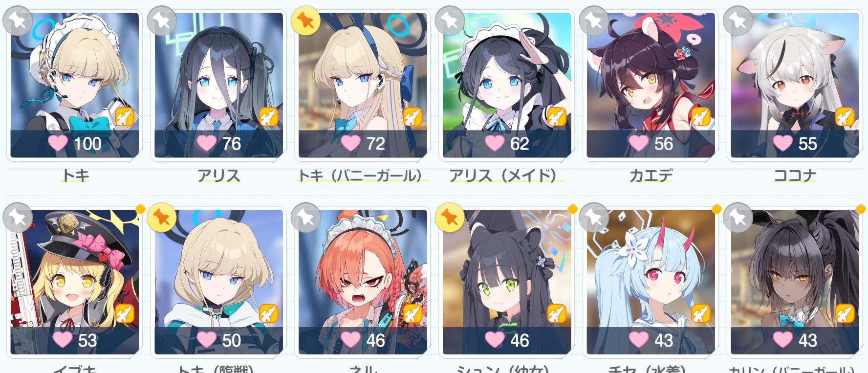Toggle the pin on アリス card
This screenshot has width=868, height=373.
[162, 21]
